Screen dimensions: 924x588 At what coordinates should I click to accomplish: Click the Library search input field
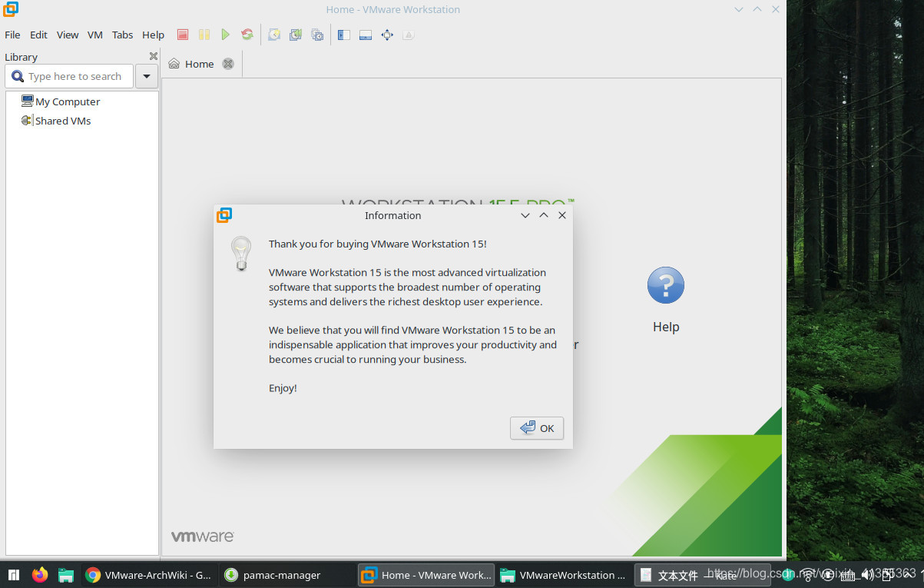[69, 76]
